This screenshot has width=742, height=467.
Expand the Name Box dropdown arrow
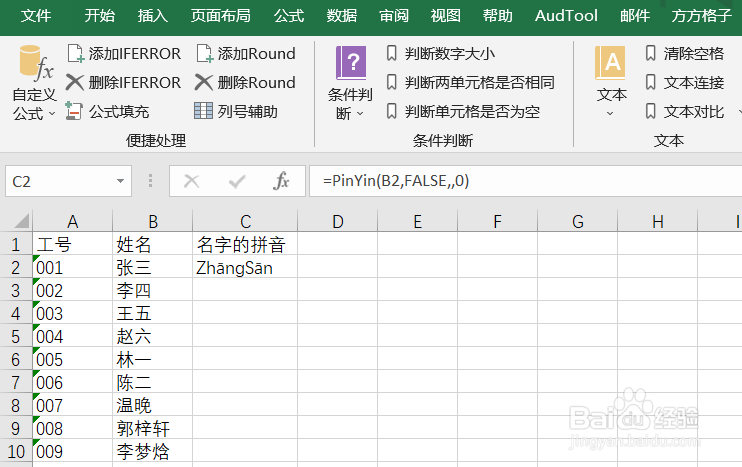[x=121, y=181]
